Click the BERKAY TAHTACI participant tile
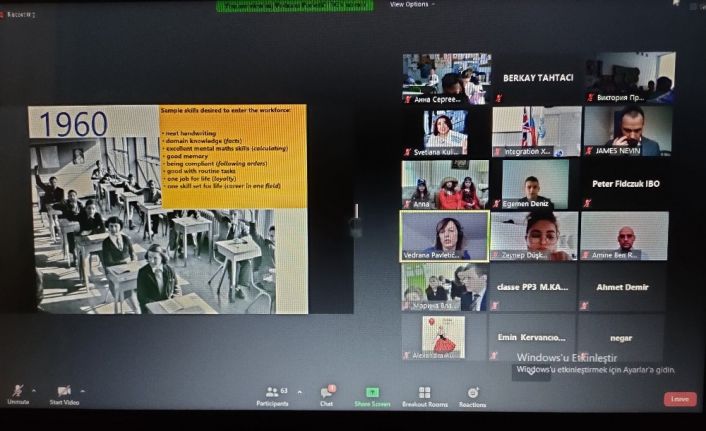706x431 pixels. point(538,77)
